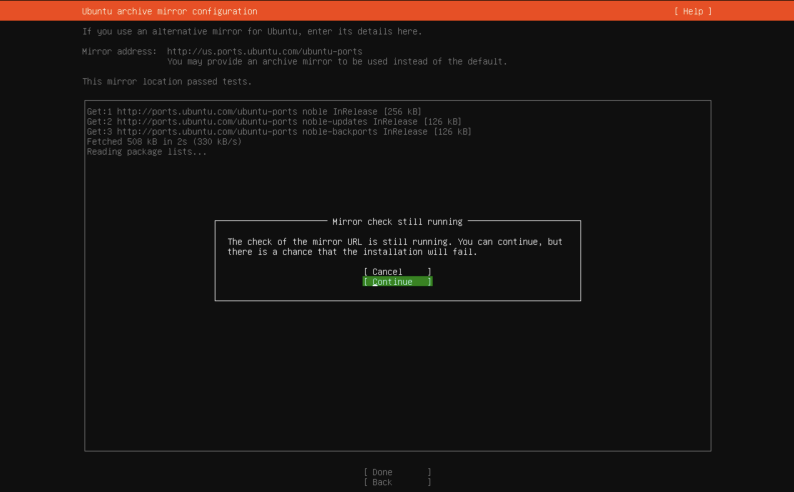Screen dimensions: 794x492
Task: Click empty area of the log output panel
Action: [400, 380]
